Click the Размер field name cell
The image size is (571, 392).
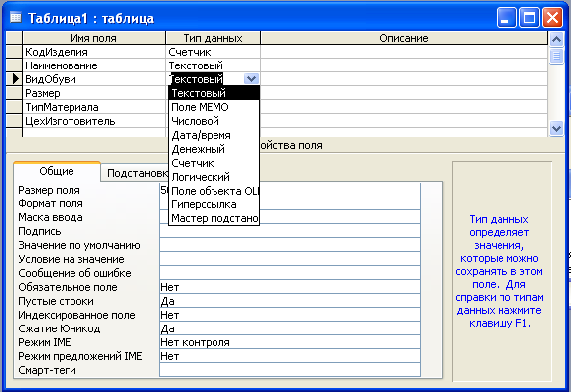93,93
